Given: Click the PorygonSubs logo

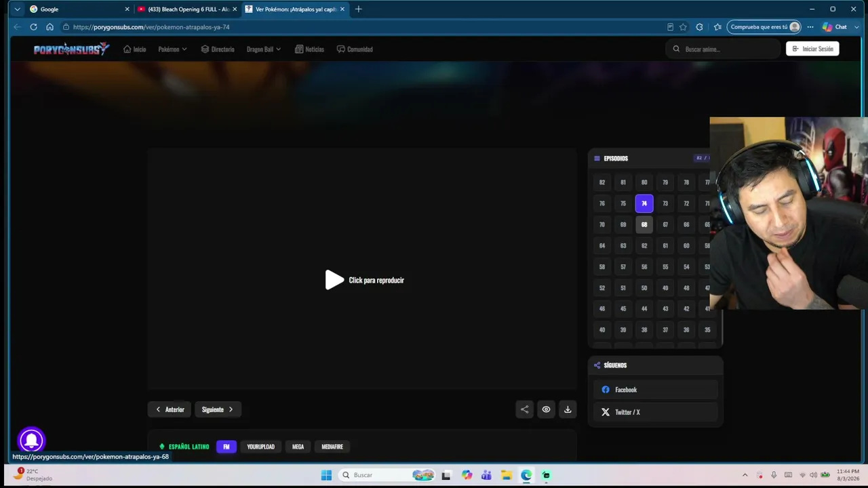Looking at the screenshot, I should click(71, 49).
